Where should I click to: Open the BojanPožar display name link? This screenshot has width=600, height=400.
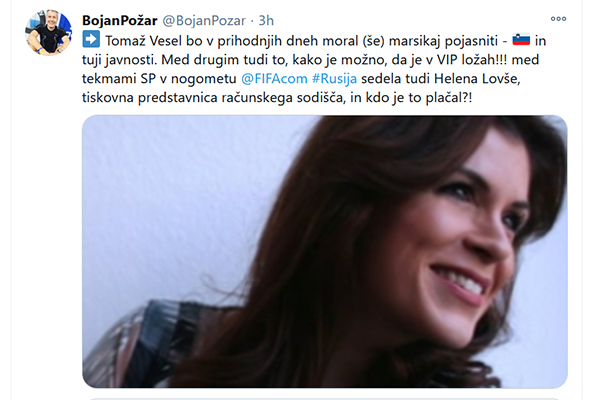pyautogui.click(x=120, y=20)
